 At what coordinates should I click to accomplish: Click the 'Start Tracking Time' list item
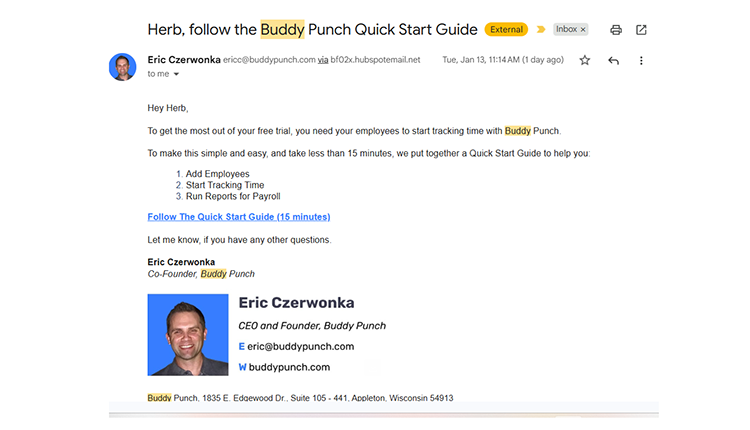tap(225, 185)
